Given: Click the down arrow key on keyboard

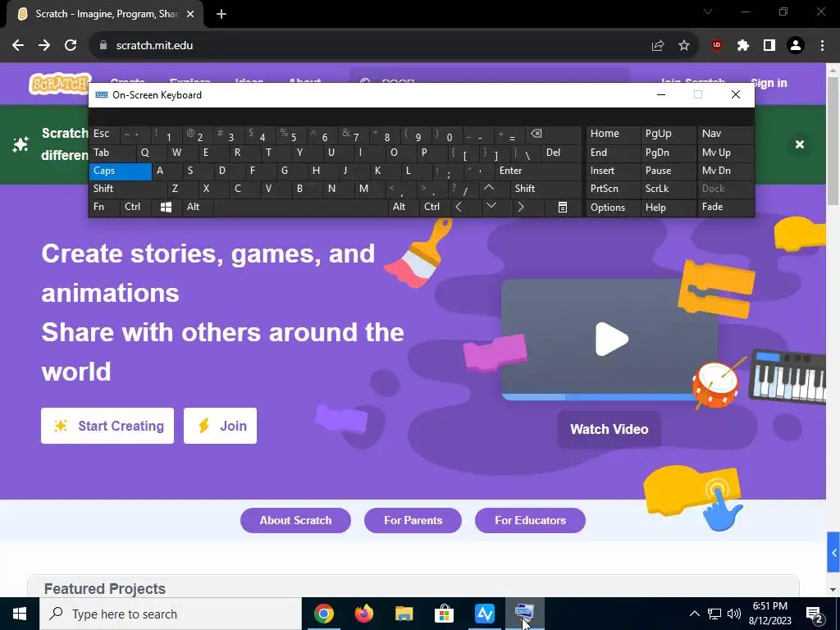Looking at the screenshot, I should tap(491, 206).
